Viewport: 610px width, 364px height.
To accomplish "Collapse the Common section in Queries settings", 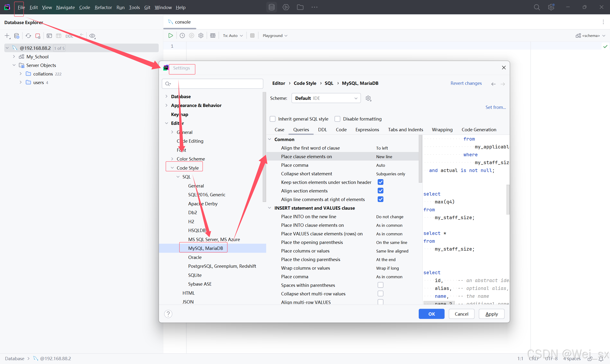I will click(269, 139).
